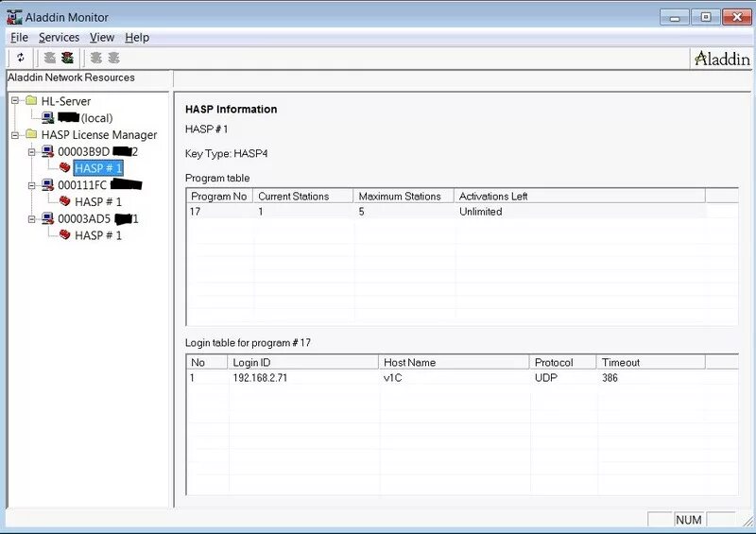Collapse the 00003B9D server node
Image resolution: width=756 pixels, height=534 pixels.
(32, 152)
